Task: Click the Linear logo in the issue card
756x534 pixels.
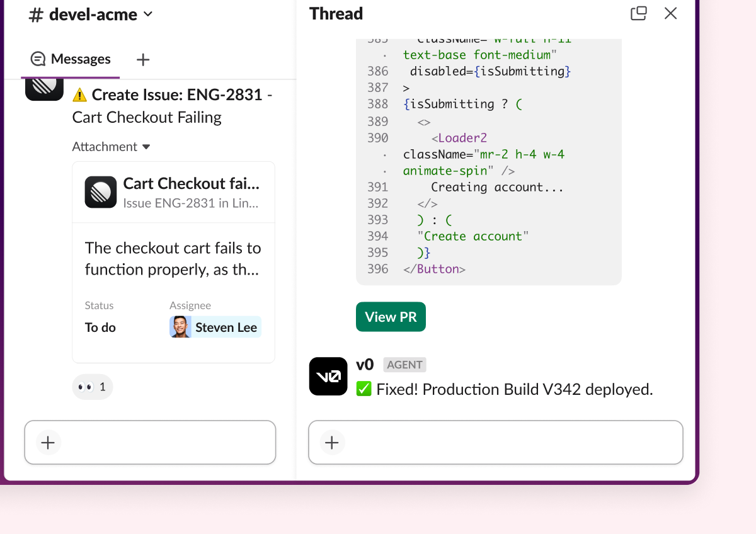Action: click(x=101, y=192)
